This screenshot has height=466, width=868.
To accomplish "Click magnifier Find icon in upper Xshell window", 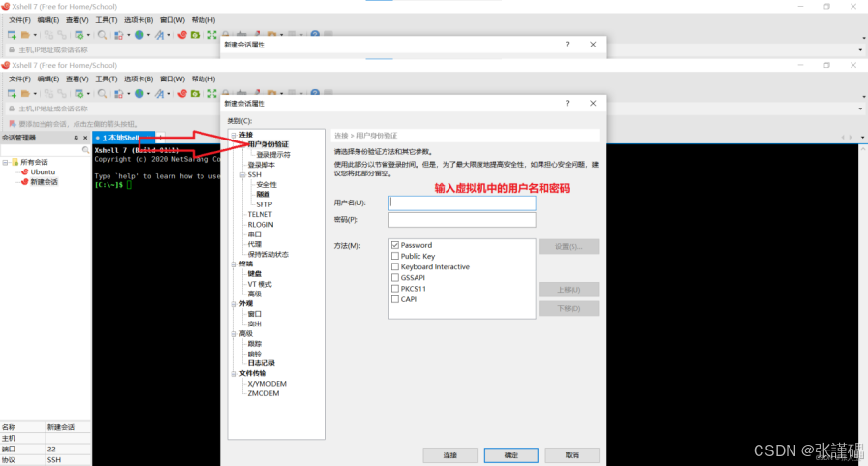I will [x=103, y=35].
